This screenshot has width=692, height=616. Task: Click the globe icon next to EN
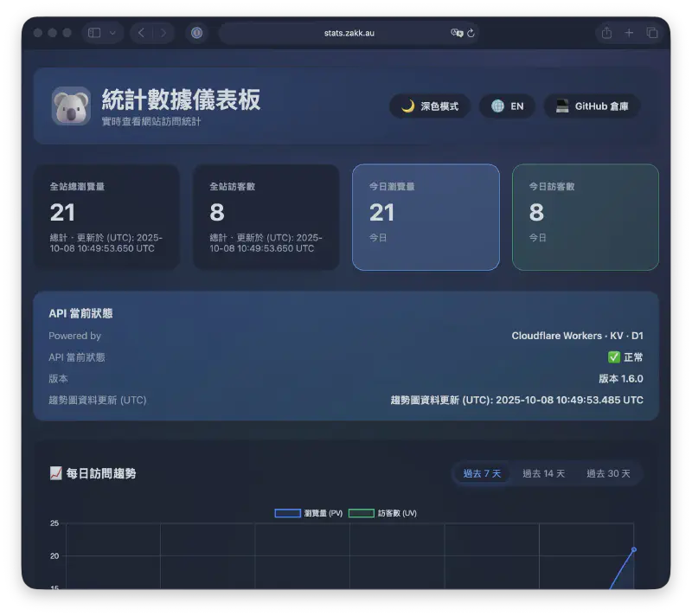coord(500,106)
